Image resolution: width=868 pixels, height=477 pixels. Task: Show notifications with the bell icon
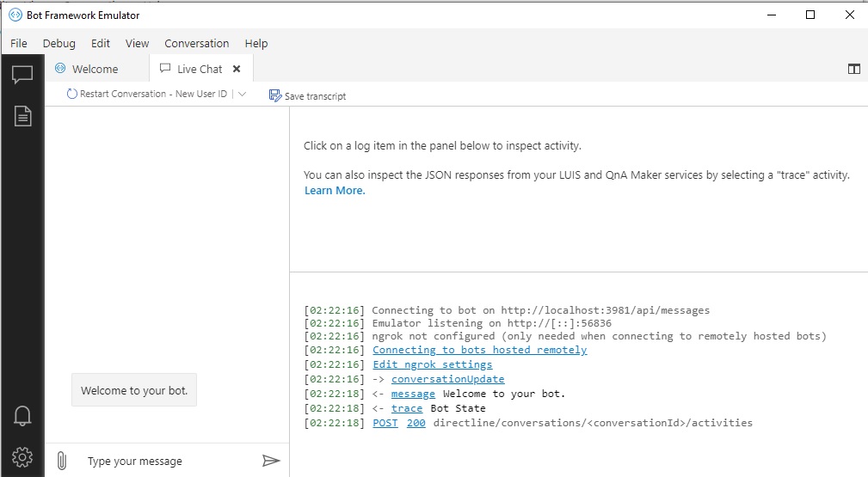[22, 416]
